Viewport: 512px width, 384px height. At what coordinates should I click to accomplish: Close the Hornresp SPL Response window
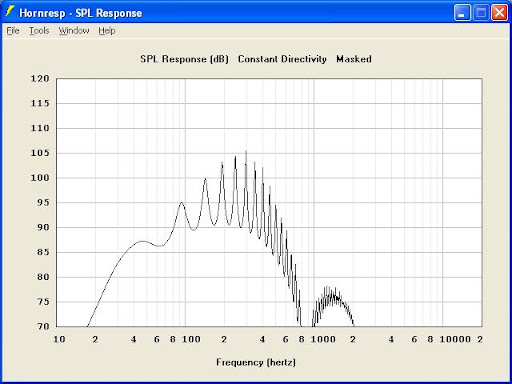click(x=499, y=13)
